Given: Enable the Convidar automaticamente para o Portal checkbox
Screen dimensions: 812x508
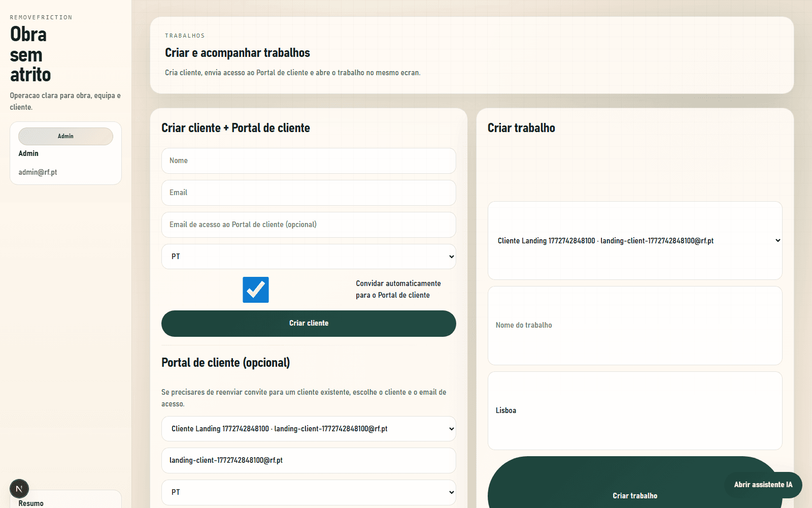Looking at the screenshot, I should [x=255, y=290].
